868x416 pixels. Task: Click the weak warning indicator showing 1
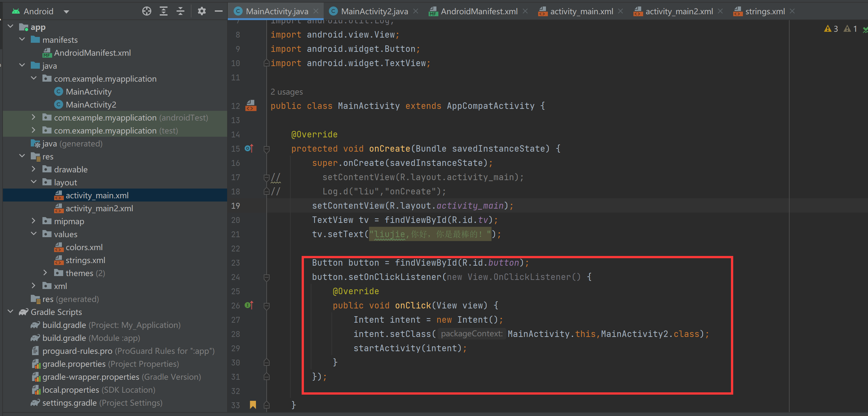coord(850,29)
